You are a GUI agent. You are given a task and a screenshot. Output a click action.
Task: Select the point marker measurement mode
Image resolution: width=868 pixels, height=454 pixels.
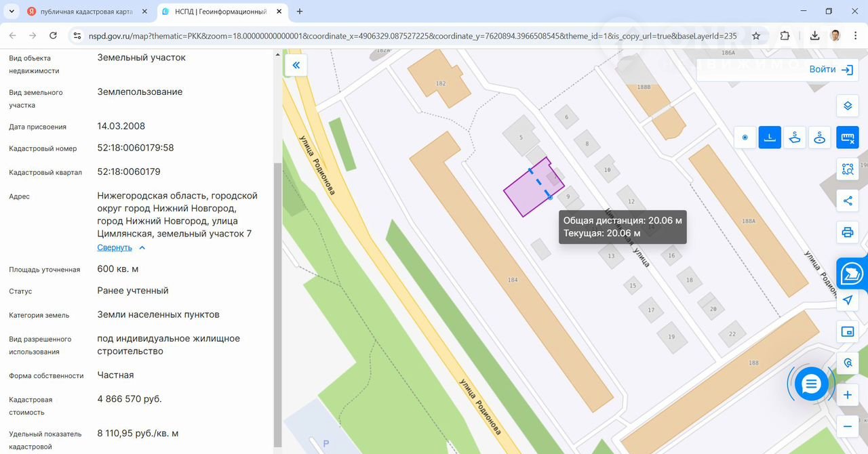(745, 138)
